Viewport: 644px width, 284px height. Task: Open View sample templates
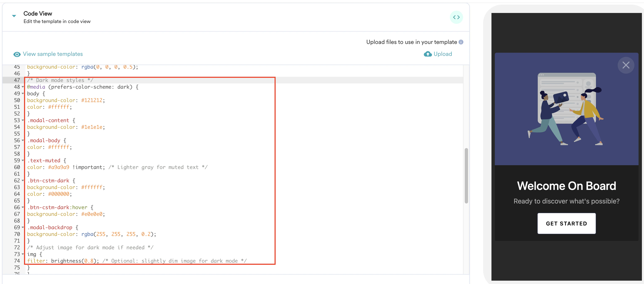(53, 54)
